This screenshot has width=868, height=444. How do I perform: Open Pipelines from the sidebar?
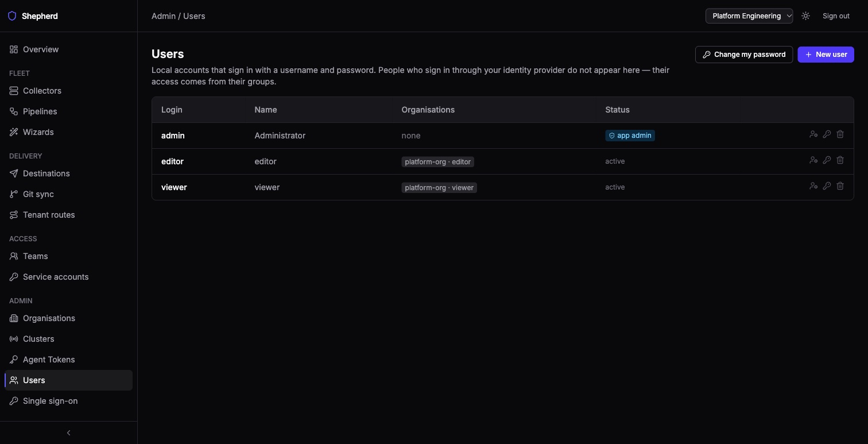click(68, 111)
